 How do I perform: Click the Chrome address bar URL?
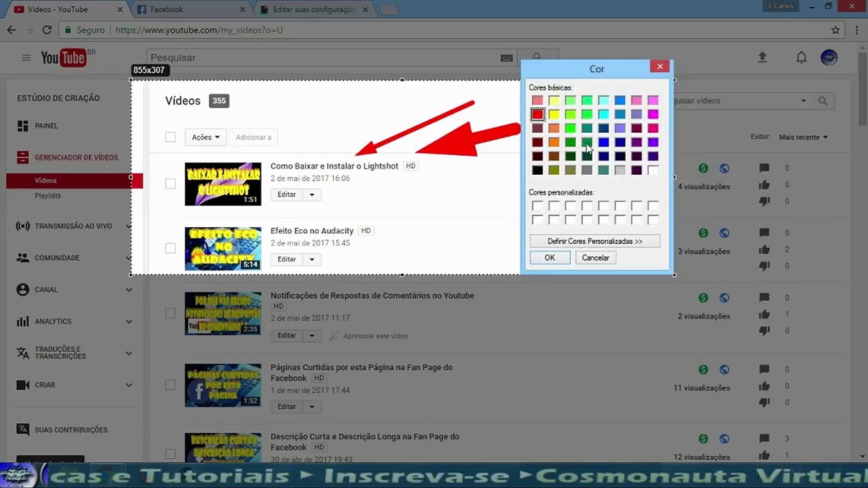point(199,30)
